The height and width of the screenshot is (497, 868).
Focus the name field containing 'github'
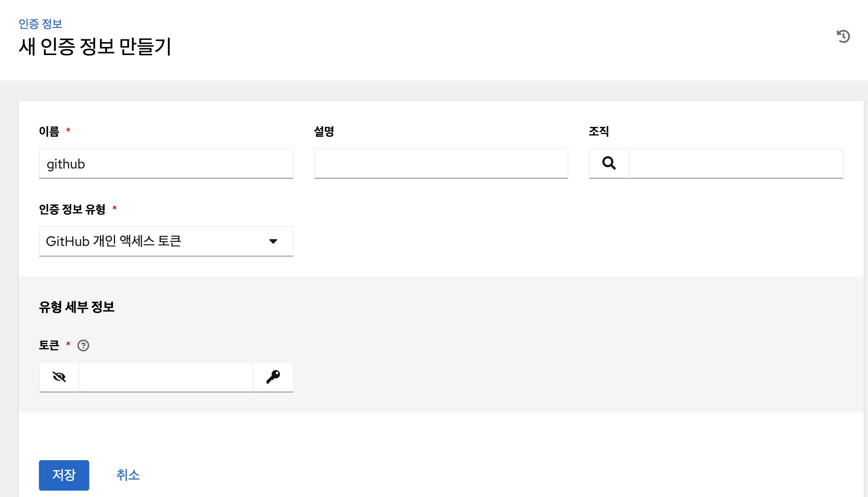click(166, 163)
